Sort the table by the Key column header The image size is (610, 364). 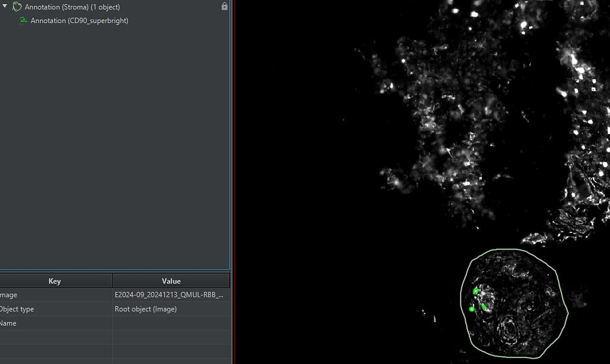55,281
